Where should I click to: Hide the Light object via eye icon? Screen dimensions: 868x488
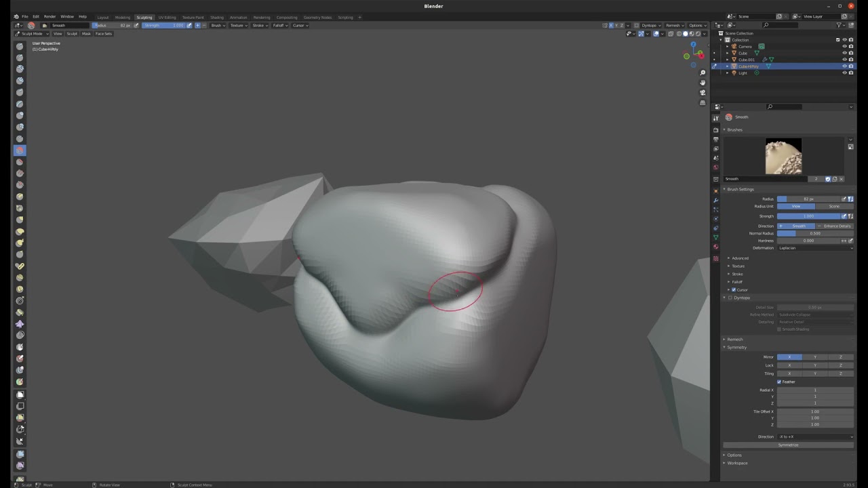(x=844, y=73)
